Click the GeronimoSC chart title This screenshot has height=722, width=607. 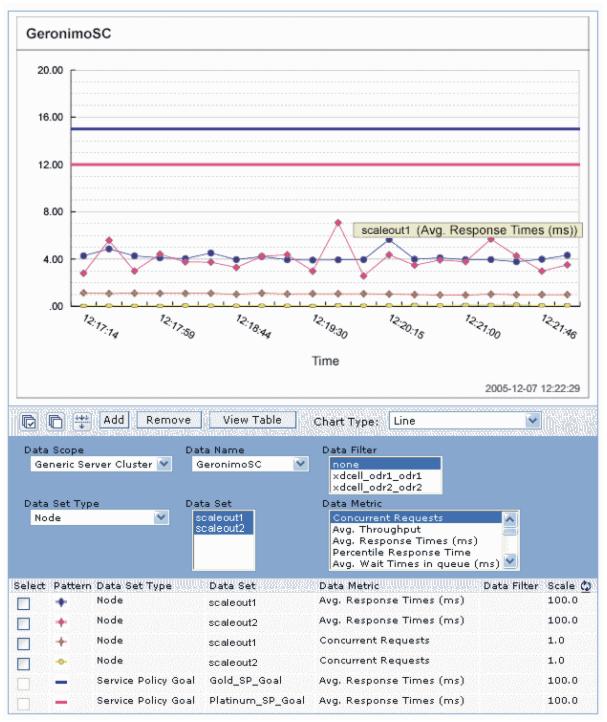pyautogui.click(x=68, y=34)
